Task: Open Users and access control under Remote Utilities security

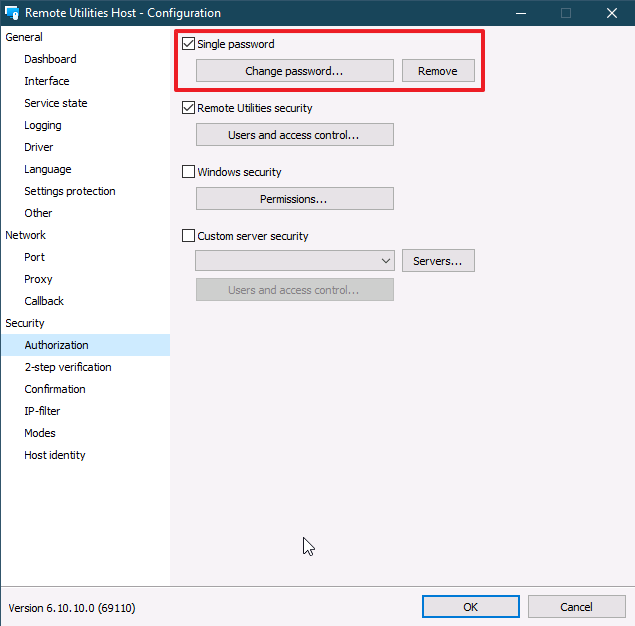Action: (x=294, y=135)
